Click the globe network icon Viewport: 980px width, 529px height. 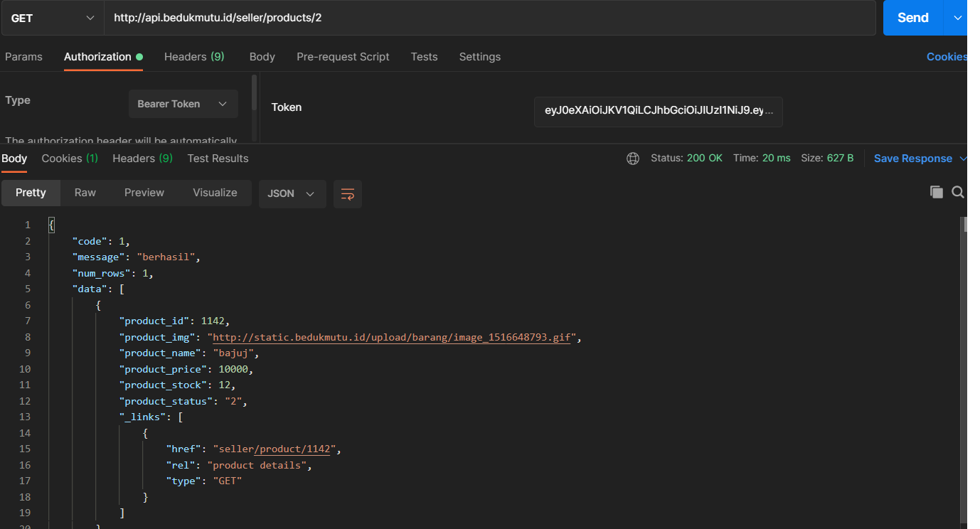(633, 159)
